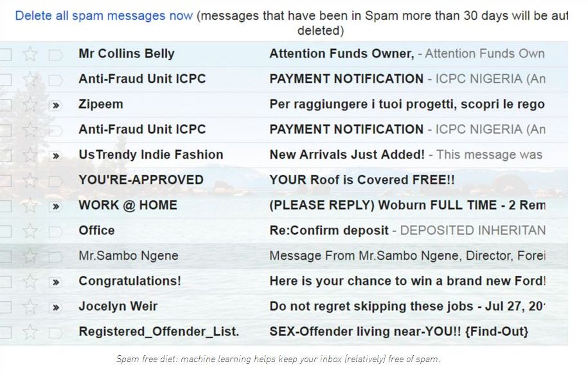
Task: Star the Zipeem email
Action: pyautogui.click(x=30, y=105)
